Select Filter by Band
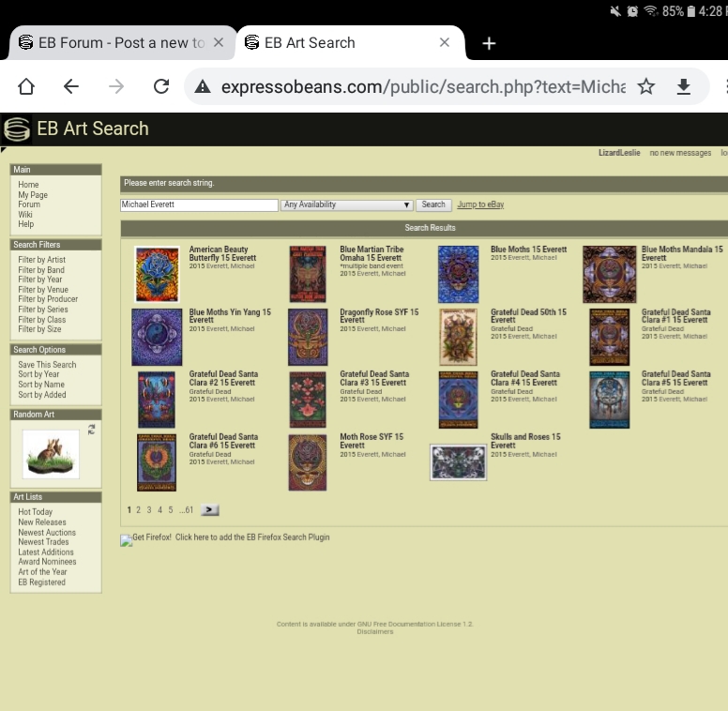728x711 pixels. [41, 269]
